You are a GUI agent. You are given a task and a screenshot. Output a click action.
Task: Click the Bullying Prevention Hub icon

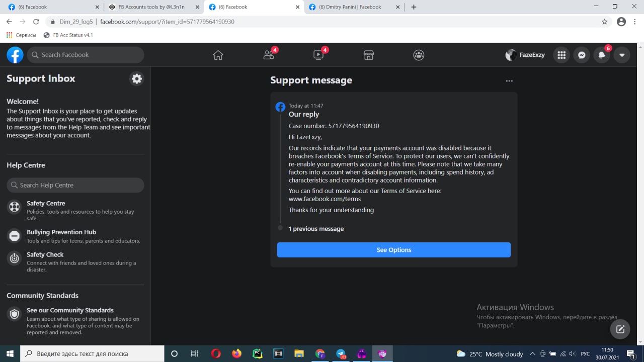tap(15, 235)
